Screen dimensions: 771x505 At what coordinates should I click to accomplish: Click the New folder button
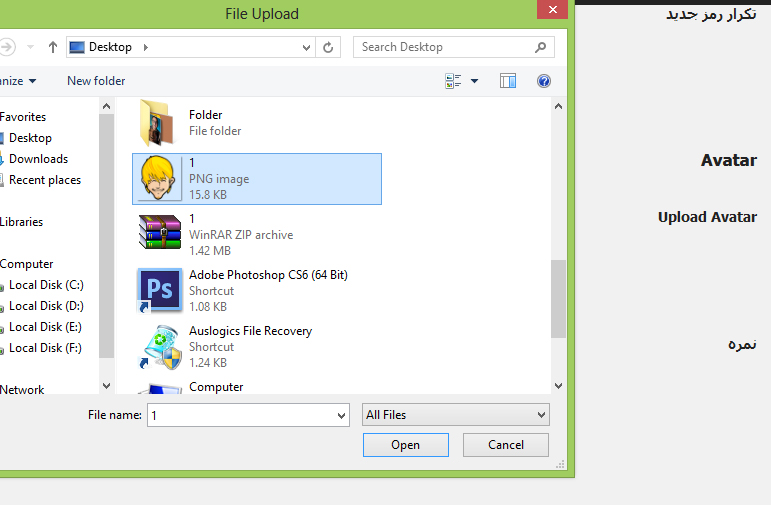pyautogui.click(x=96, y=81)
